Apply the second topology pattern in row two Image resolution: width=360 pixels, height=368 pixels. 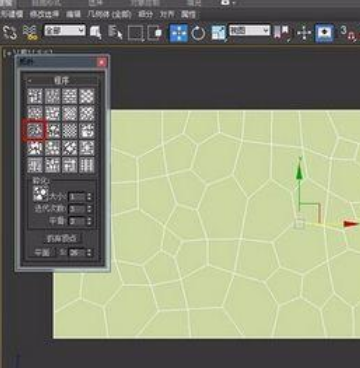[x=52, y=113]
